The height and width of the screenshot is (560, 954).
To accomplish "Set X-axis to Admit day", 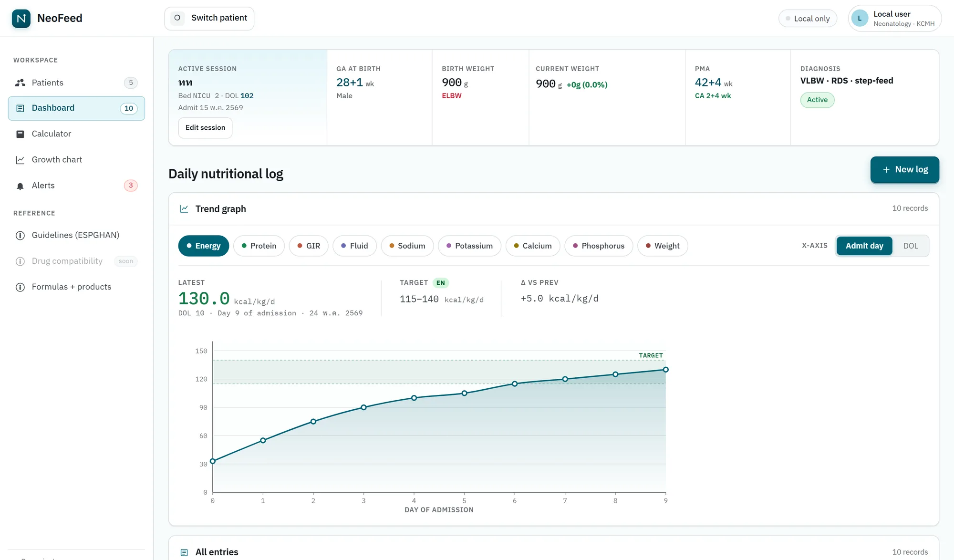I will click(x=864, y=246).
